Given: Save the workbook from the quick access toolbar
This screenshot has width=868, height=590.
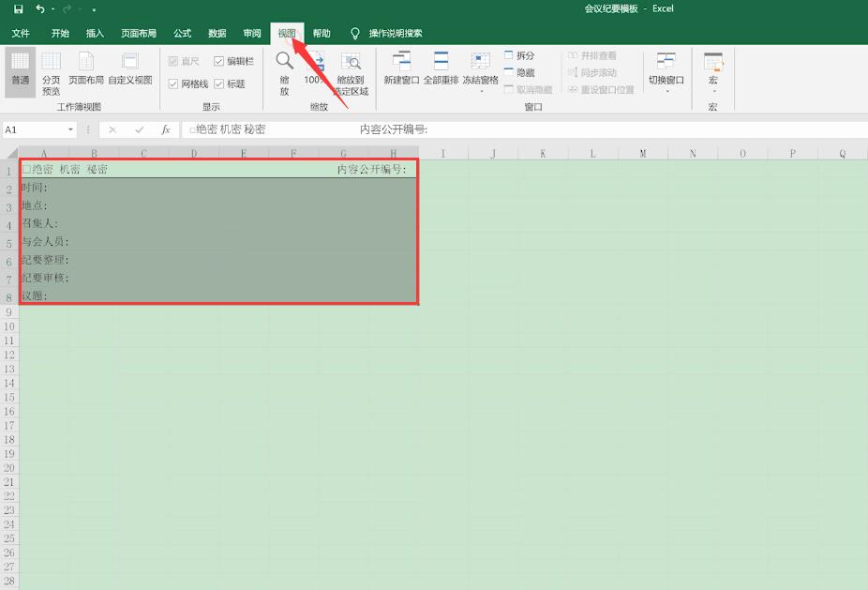Looking at the screenshot, I should click(18, 8).
